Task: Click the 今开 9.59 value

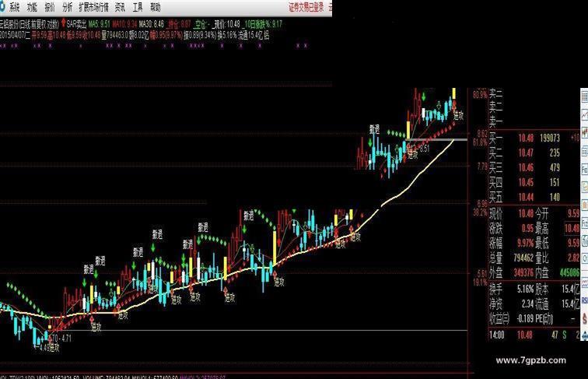Action: tap(574, 214)
